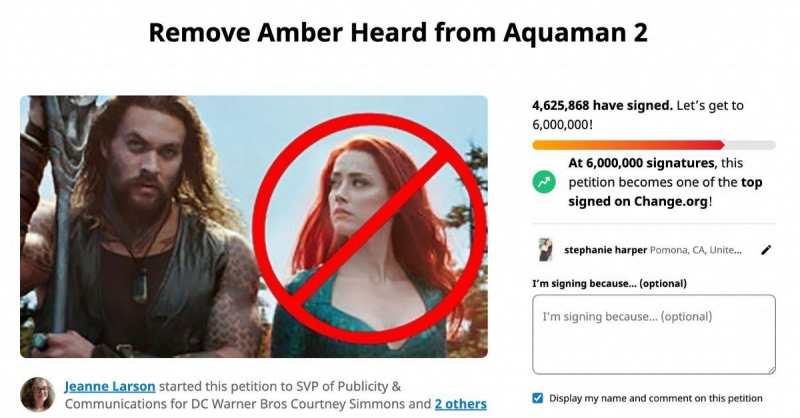Click the resize grip on the comment box
This screenshot has width=800, height=418.
point(771,370)
